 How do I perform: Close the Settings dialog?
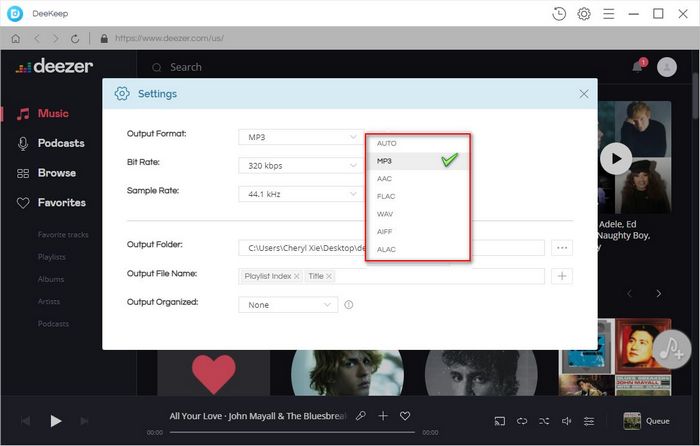click(583, 94)
